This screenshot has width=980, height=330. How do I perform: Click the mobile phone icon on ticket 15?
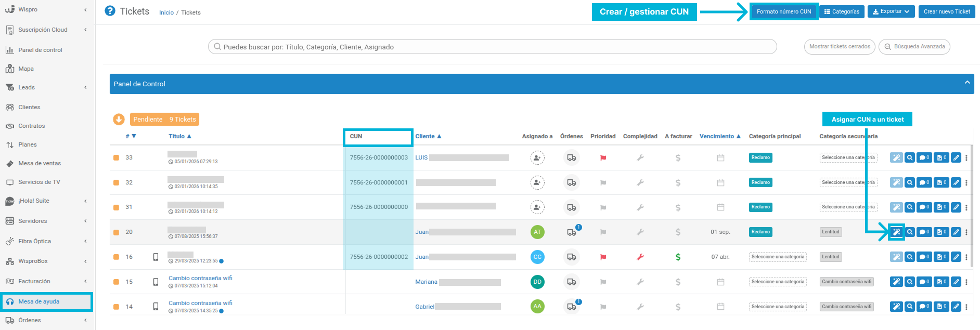(x=156, y=282)
